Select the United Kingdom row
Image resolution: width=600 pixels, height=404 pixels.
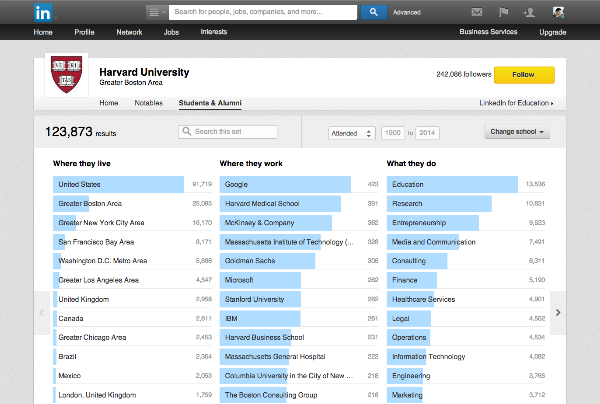click(x=132, y=299)
